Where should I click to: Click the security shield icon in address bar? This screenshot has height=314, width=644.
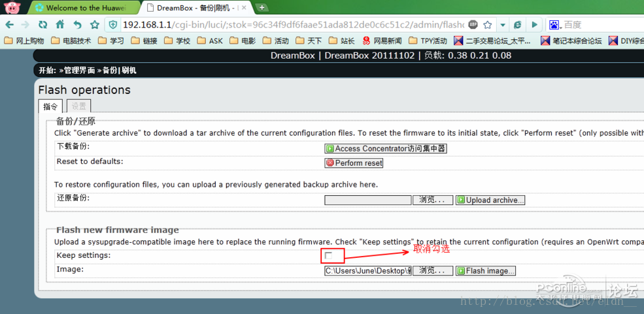[113, 25]
